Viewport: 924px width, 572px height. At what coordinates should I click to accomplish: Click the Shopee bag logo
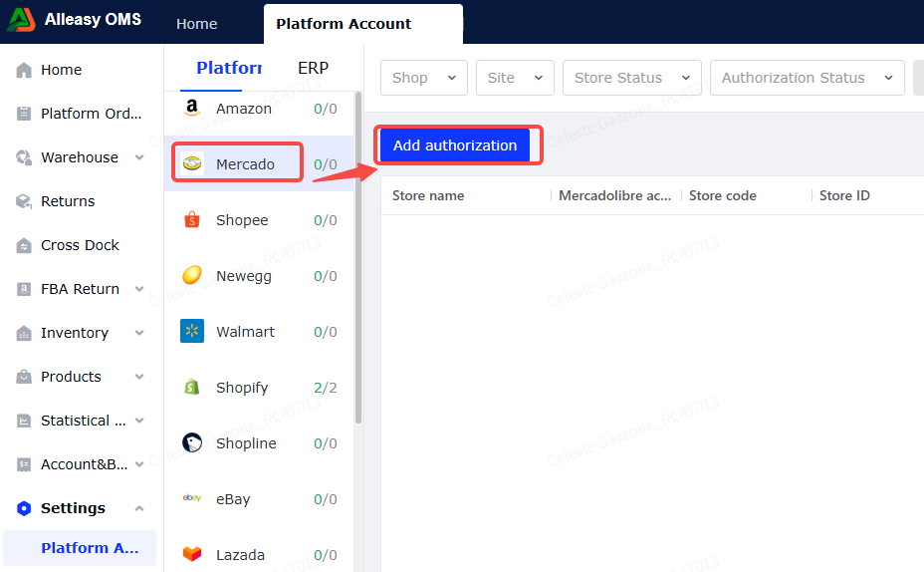click(x=192, y=220)
